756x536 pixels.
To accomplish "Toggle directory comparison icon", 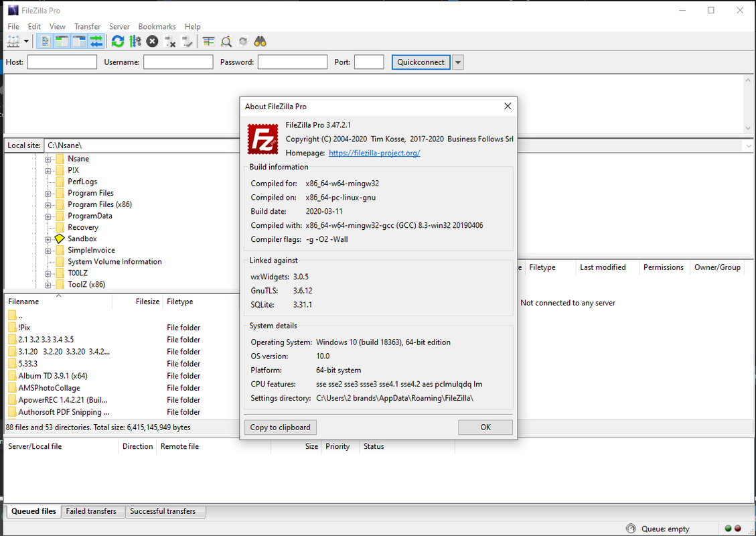I will point(226,42).
